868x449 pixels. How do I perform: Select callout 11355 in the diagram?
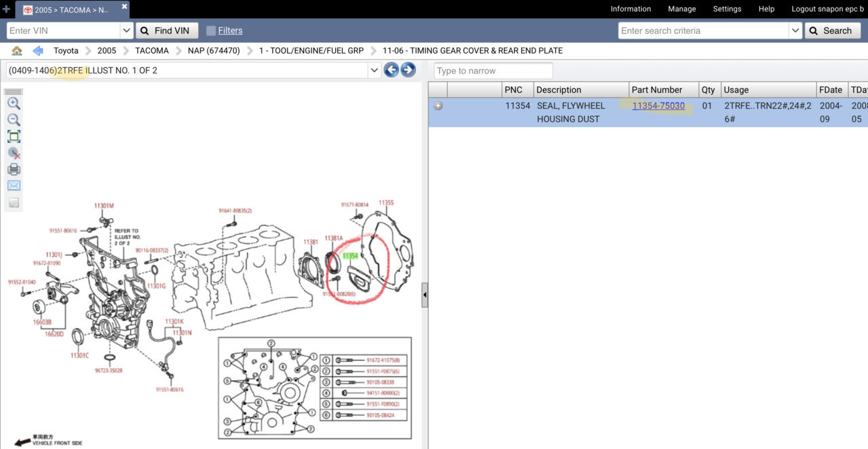pos(386,202)
